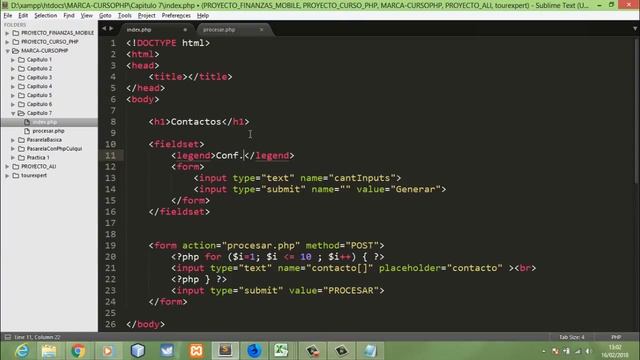Open the Find menu
The width and height of the screenshot is (640, 360).
click(69, 16)
